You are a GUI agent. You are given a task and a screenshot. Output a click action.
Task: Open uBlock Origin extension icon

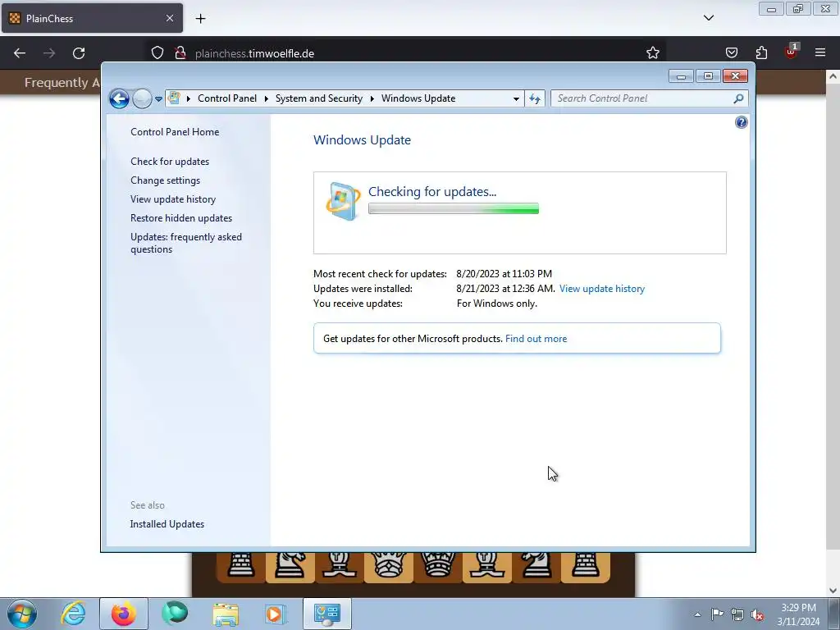tap(791, 52)
